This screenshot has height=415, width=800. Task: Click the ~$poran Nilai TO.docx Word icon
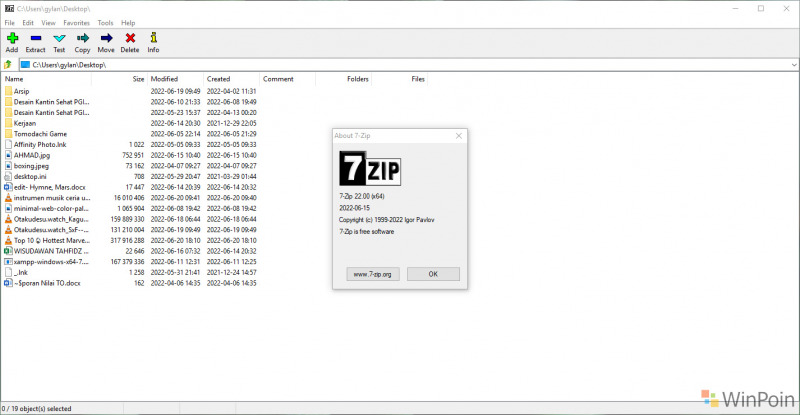click(x=8, y=283)
